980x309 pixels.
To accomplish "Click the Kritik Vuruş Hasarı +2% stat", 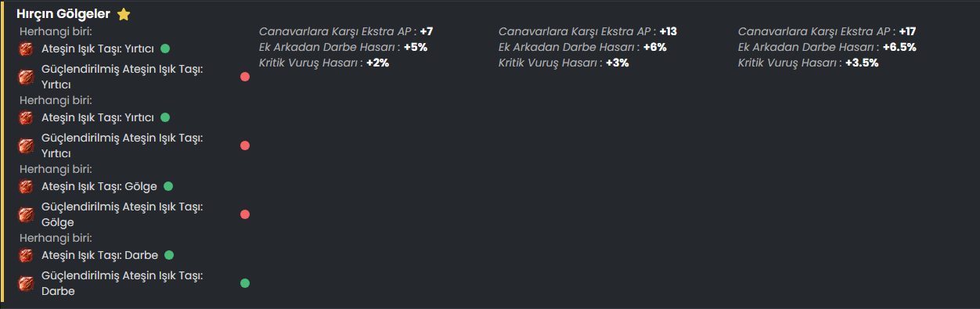I will [324, 63].
